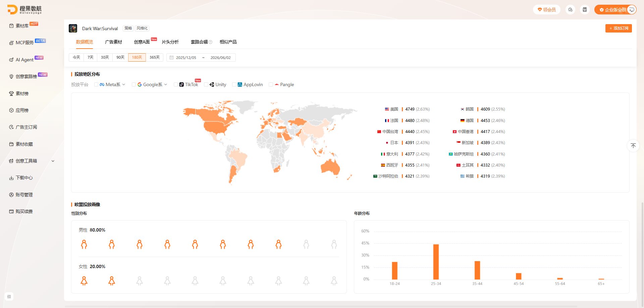Open 创意套路榜 via its lightbulb icon
Screen dimensions: 644x308
point(11,76)
